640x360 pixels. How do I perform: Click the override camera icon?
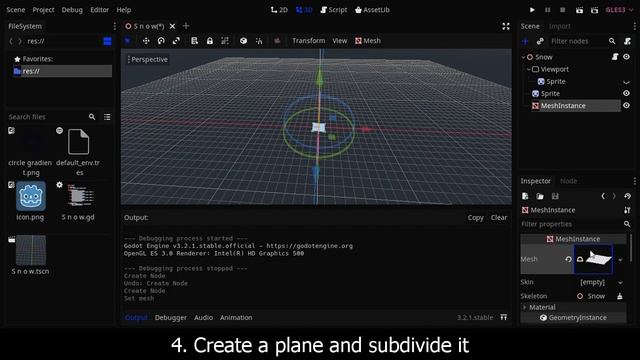click(x=277, y=41)
